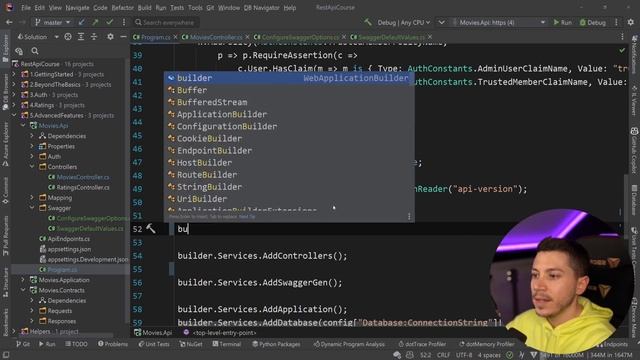Select ConfigurationBuilder completion suggestion
The image size is (640, 360).
pyautogui.click(x=289, y=126)
